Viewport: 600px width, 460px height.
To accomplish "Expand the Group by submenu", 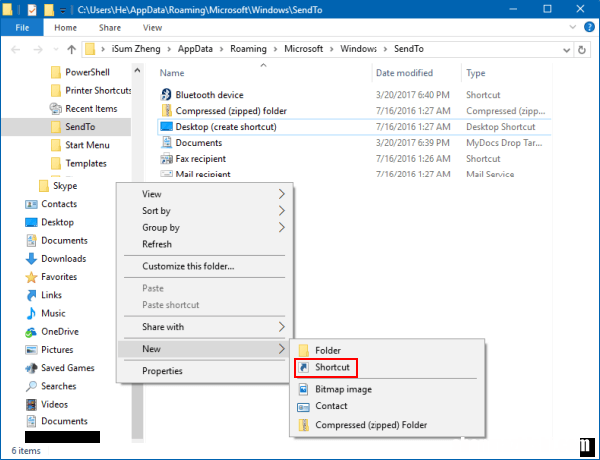I will click(282, 227).
